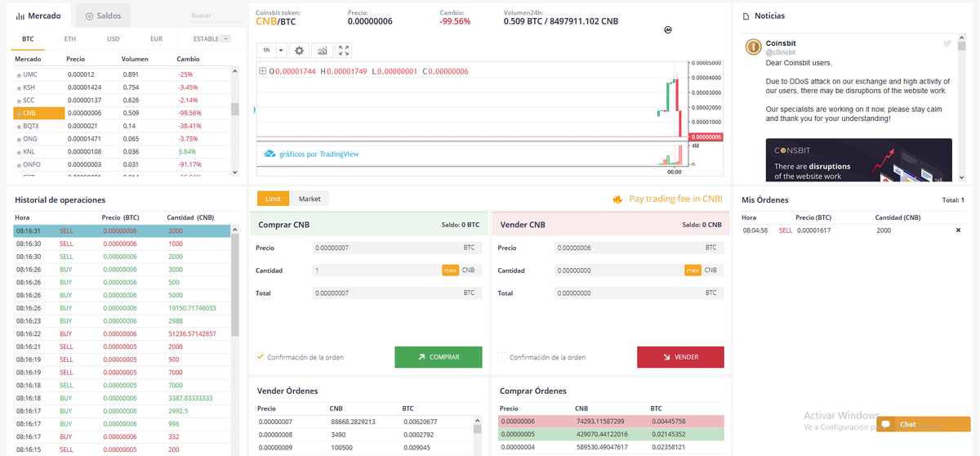Favorite the UMC market star

pyautogui.click(x=19, y=74)
